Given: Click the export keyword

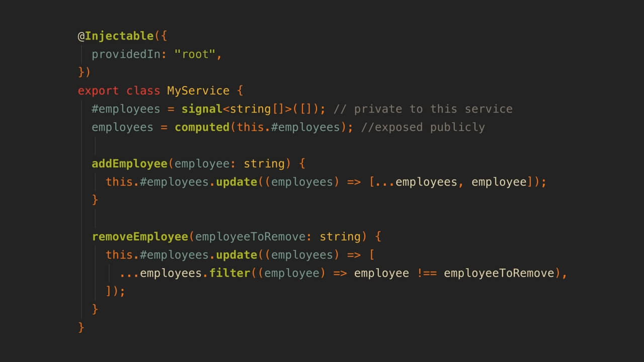Looking at the screenshot, I should (x=98, y=91).
